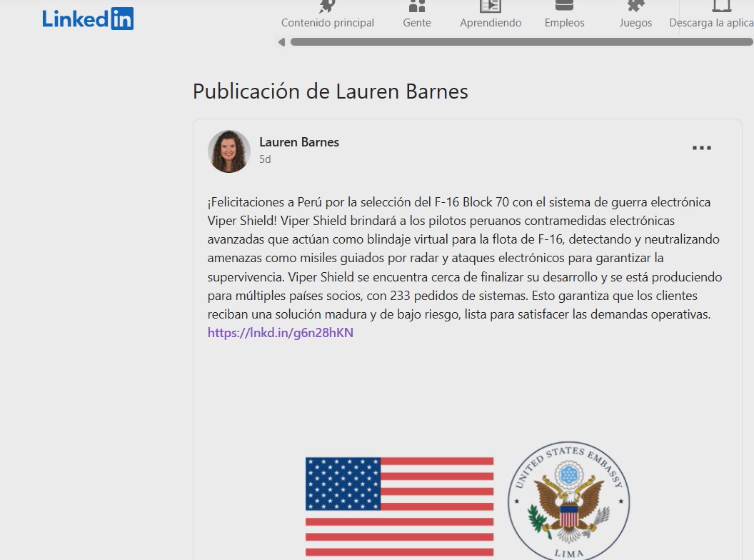The image size is (754, 560).
Task: Click Descarga la aplicación nav item
Action: (x=712, y=16)
